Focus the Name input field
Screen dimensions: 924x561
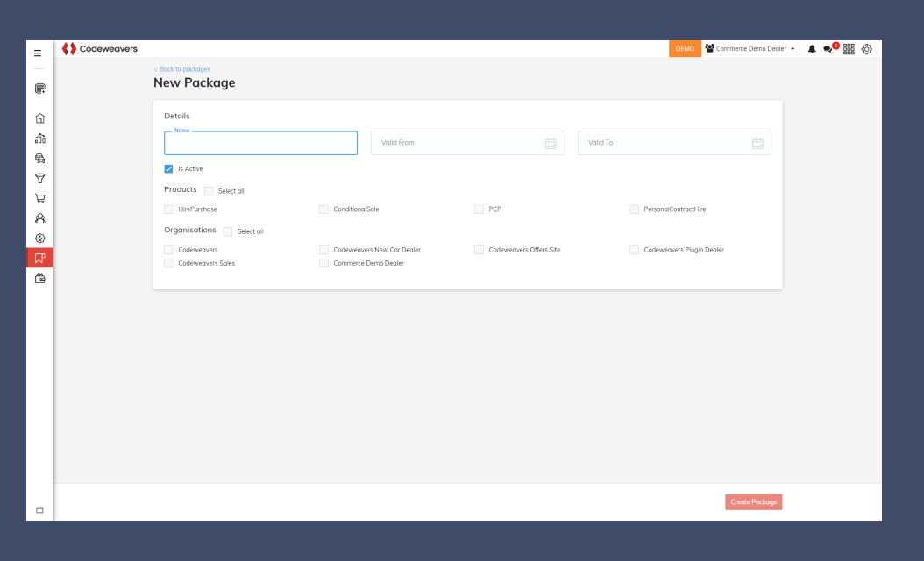[261, 143]
